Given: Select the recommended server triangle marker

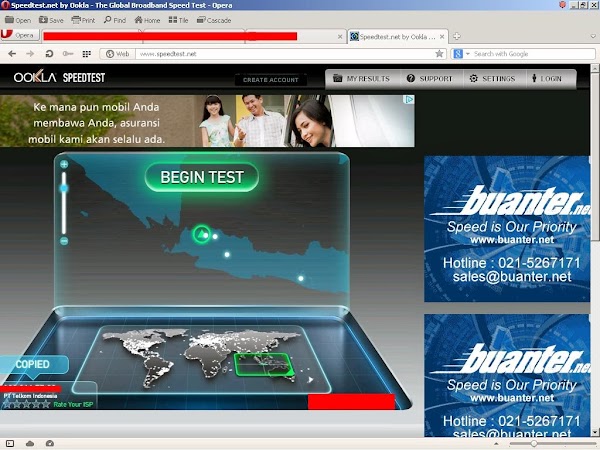Looking at the screenshot, I should [201, 234].
